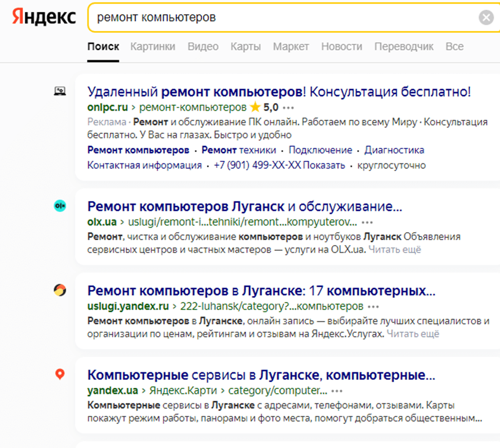Click 'Контактная информация' link
500x448 pixels.
[144, 165]
